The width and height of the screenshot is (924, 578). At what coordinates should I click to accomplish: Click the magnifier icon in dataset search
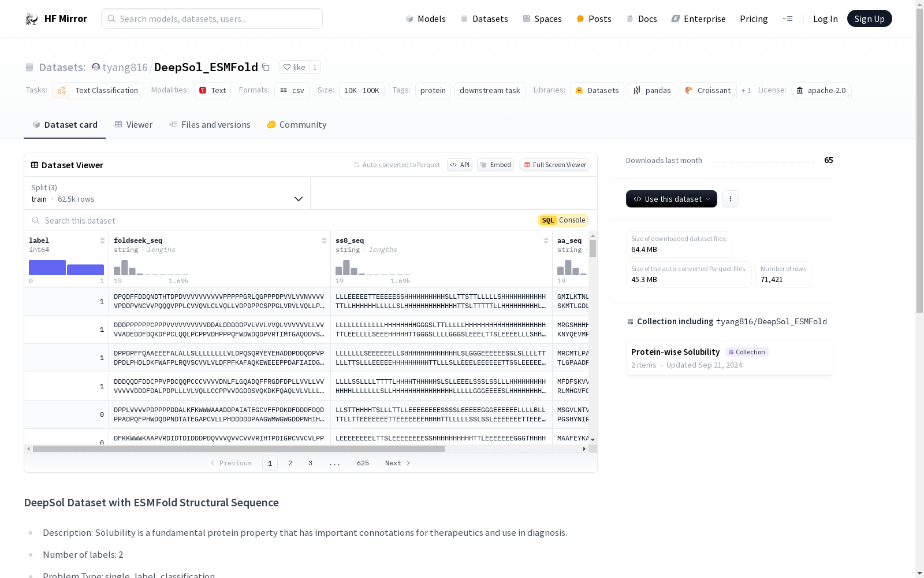point(36,220)
